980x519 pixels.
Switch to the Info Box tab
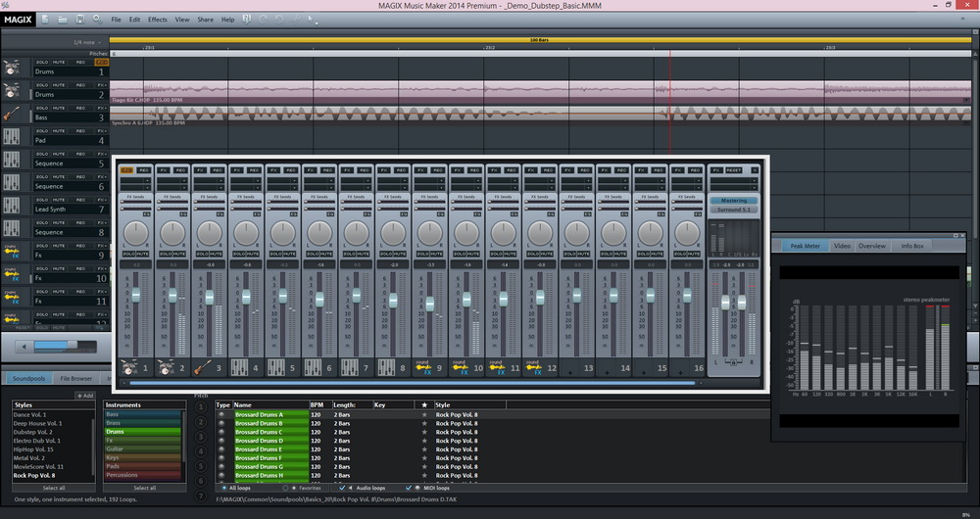(x=911, y=246)
